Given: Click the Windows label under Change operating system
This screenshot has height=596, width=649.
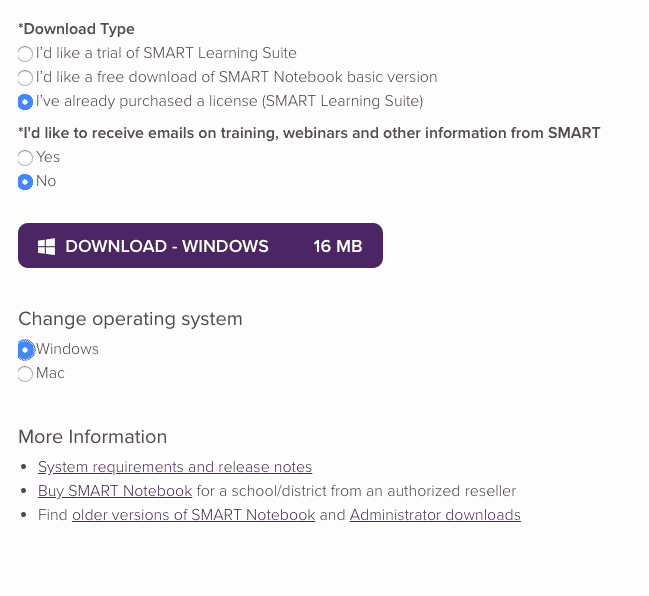Looking at the screenshot, I should point(67,349).
